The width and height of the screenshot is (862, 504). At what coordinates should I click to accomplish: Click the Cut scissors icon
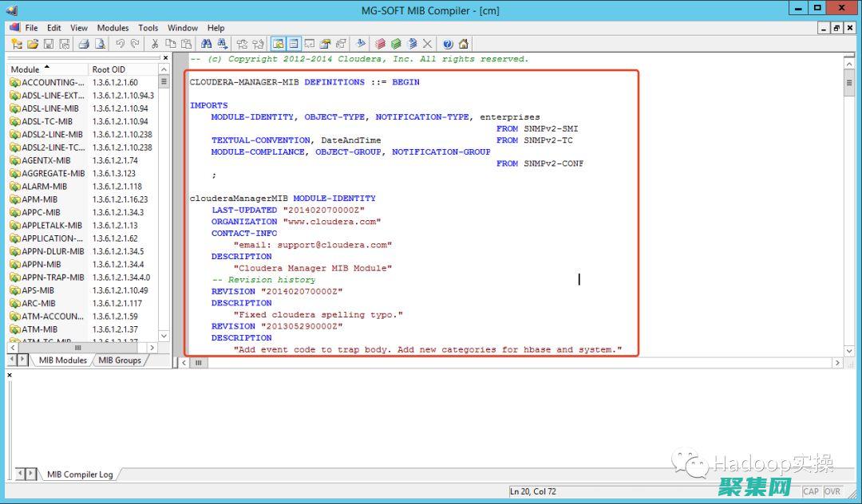point(155,44)
